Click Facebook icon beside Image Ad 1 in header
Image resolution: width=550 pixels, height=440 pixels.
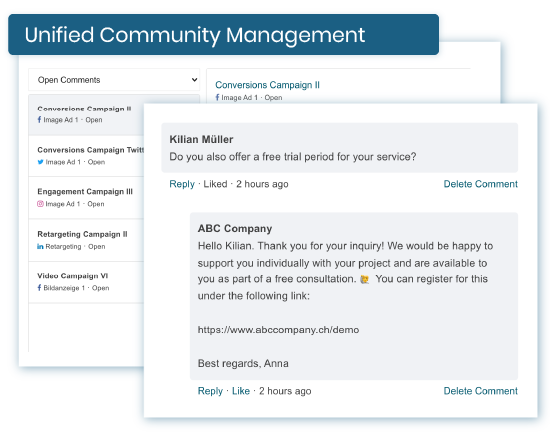217,98
